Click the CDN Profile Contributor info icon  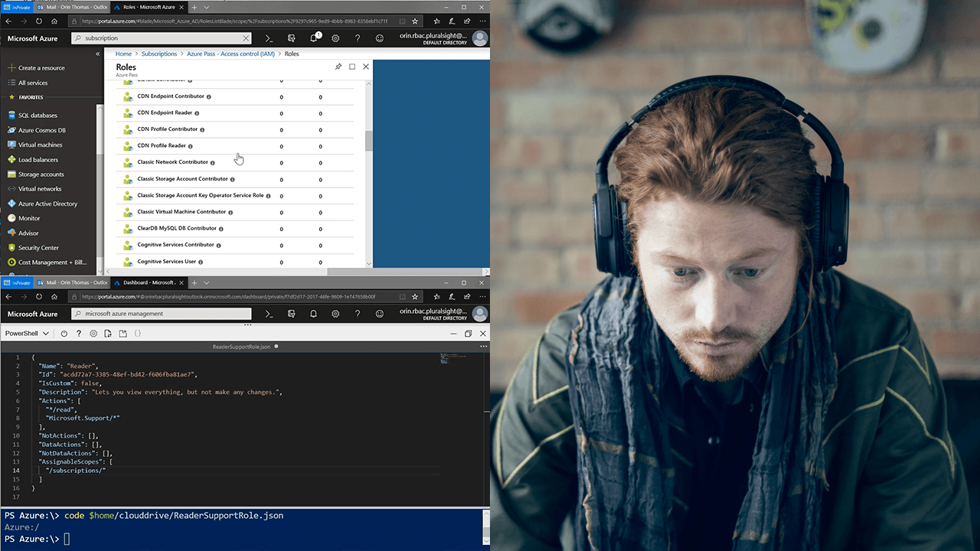point(201,129)
